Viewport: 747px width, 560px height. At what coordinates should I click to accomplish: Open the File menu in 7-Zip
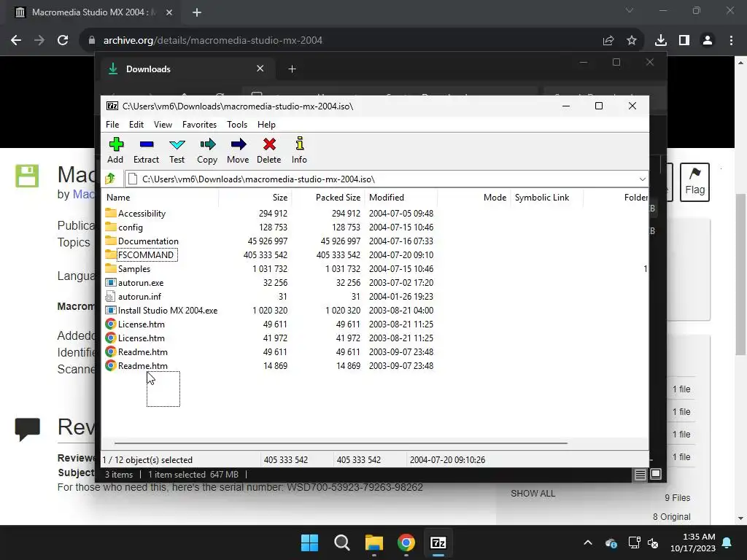112,124
